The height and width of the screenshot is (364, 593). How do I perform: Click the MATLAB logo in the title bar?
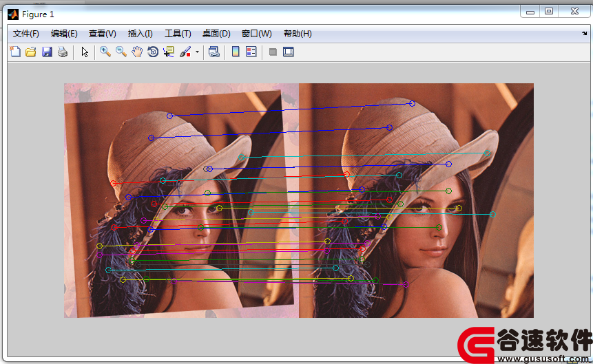pos(13,14)
